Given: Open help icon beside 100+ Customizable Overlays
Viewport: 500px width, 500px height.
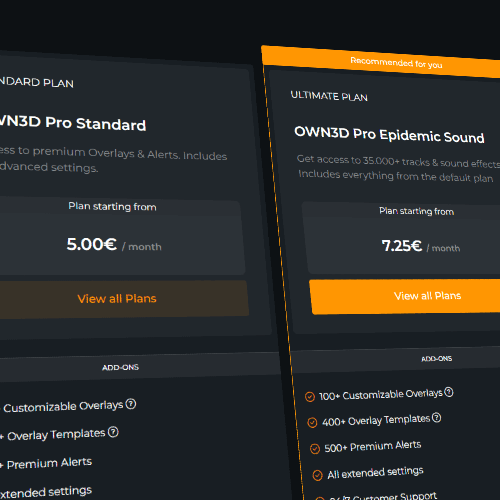Looking at the screenshot, I should click(449, 392).
